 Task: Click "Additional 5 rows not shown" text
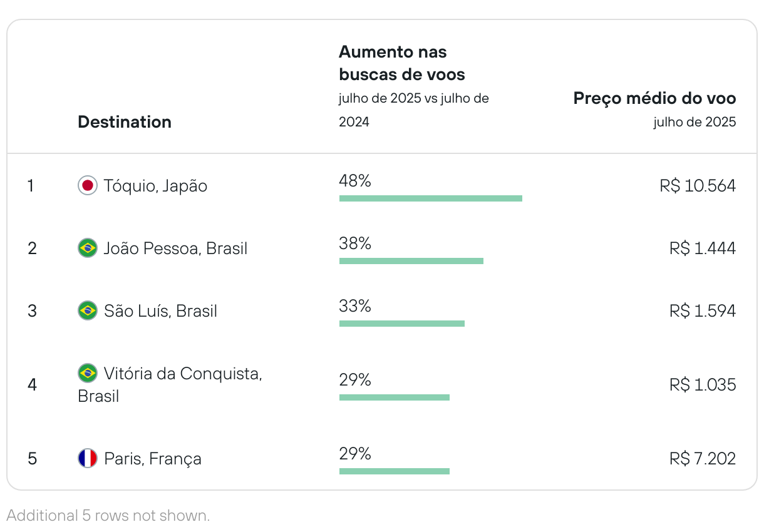pos(108,516)
